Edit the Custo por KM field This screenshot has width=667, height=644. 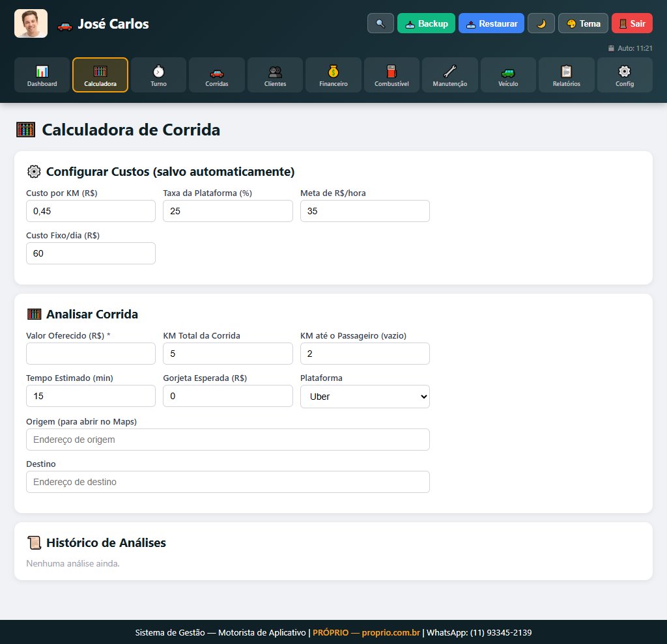(x=91, y=211)
